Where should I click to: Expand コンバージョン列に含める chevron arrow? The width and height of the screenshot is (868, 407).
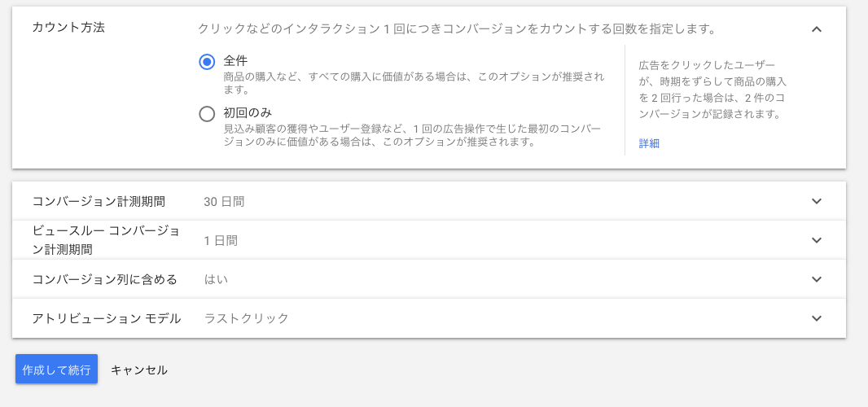click(x=817, y=279)
